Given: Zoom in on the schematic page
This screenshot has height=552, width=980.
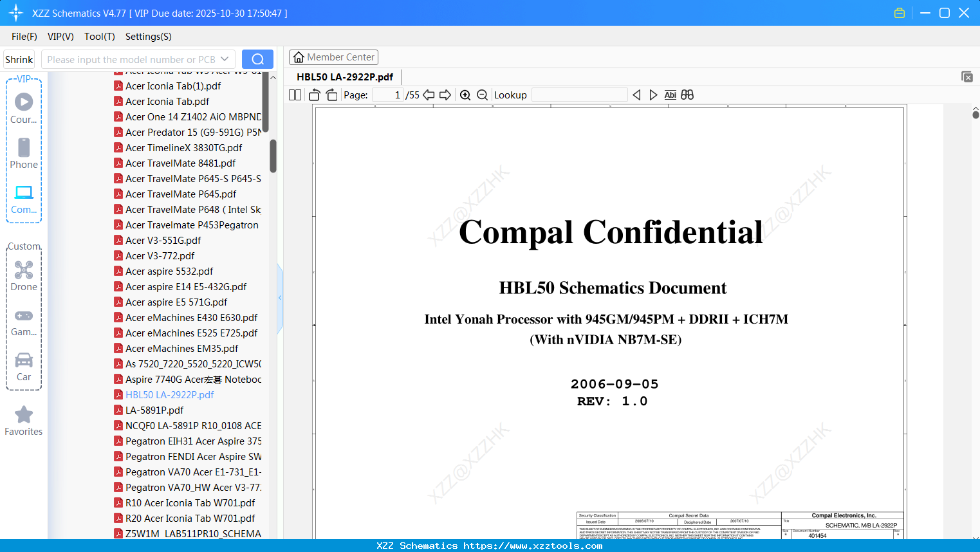Looking at the screenshot, I should [x=465, y=95].
